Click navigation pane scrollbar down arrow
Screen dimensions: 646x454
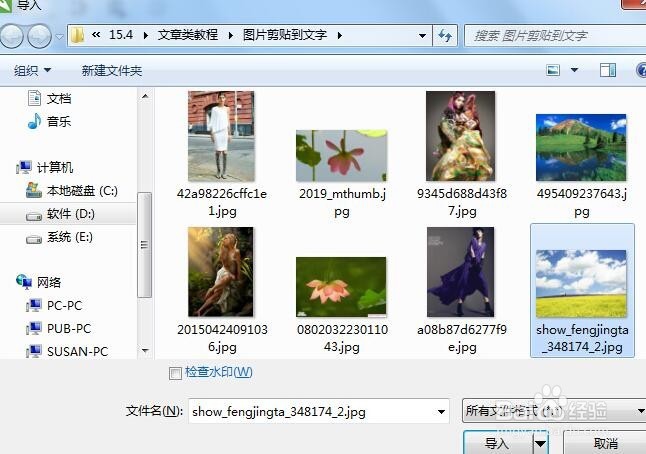(x=145, y=351)
